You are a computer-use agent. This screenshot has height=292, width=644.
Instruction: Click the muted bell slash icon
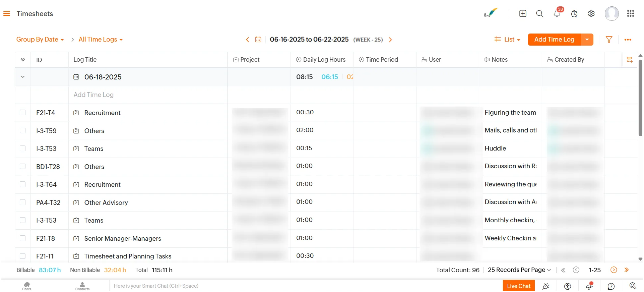(546, 286)
